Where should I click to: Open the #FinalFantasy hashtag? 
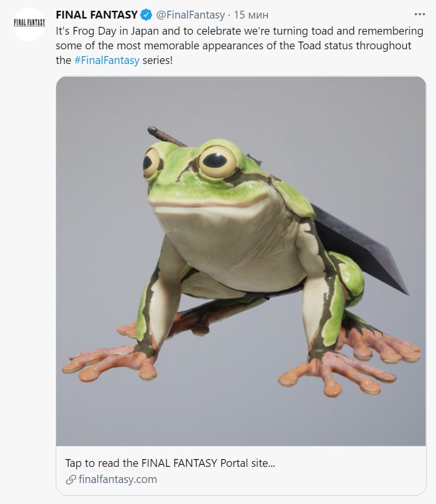coord(107,60)
